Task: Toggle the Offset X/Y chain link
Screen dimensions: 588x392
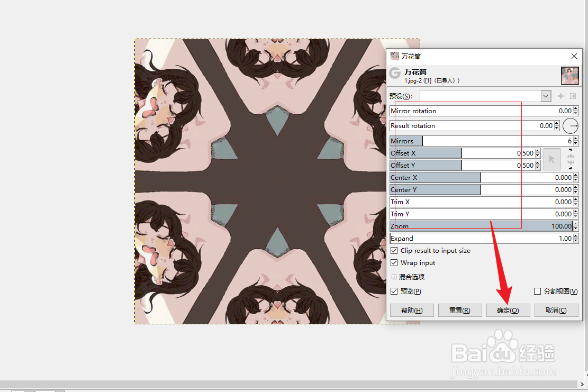Action: [x=571, y=159]
